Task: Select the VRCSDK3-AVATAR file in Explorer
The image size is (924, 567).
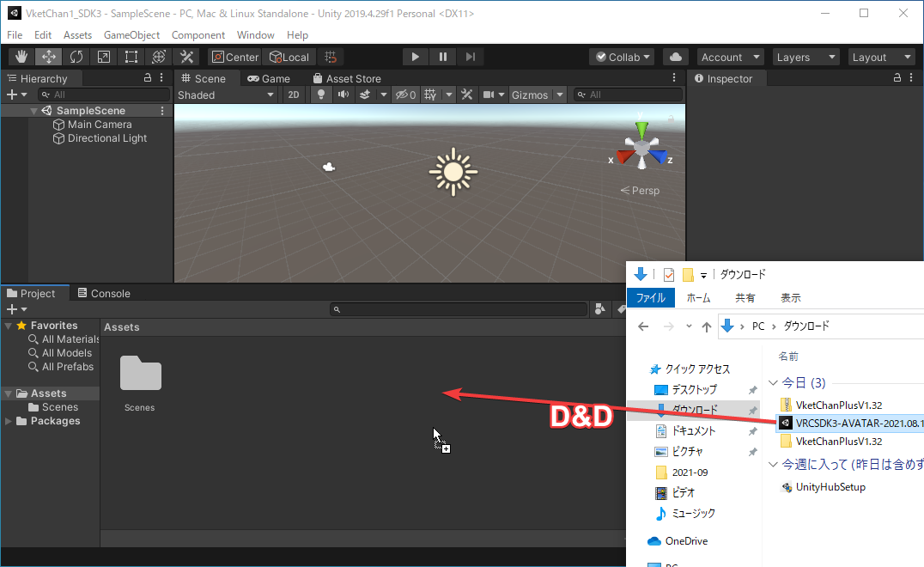Action: point(849,423)
